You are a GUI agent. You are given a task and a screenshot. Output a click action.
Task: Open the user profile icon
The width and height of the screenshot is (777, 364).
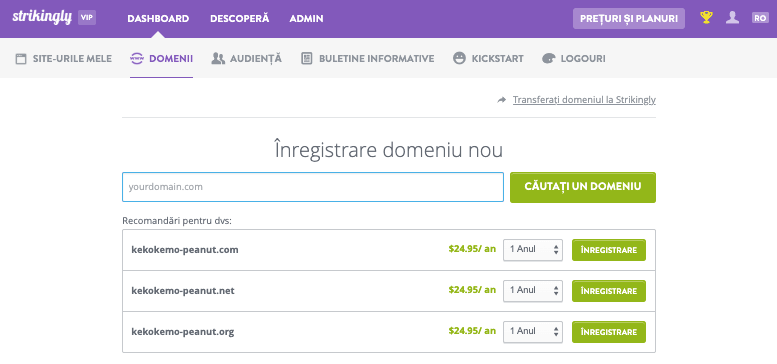[732, 18]
